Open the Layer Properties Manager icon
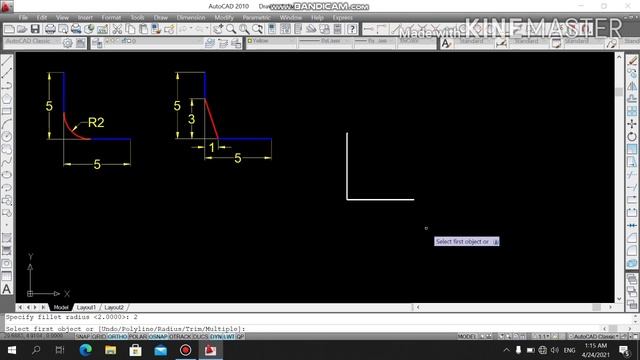The height and width of the screenshot is (360, 640). coord(97,42)
